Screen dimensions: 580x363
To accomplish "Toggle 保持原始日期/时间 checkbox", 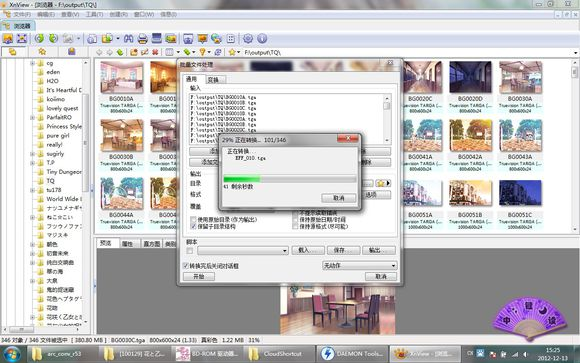I will tap(295, 219).
